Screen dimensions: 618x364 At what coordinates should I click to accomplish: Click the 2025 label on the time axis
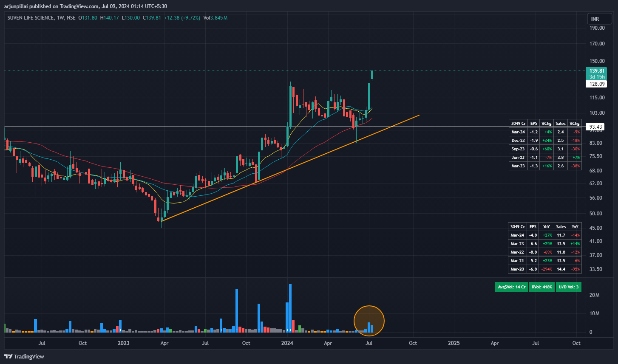454,343
